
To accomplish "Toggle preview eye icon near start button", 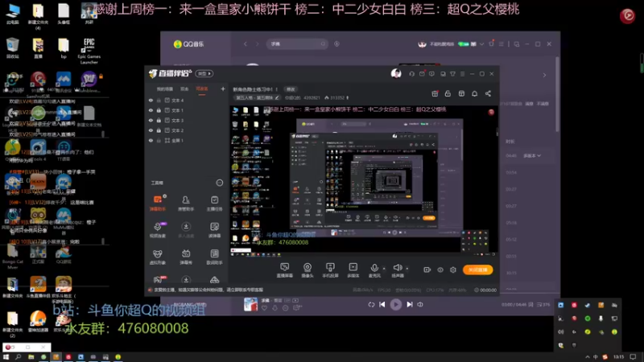I will (440, 269).
